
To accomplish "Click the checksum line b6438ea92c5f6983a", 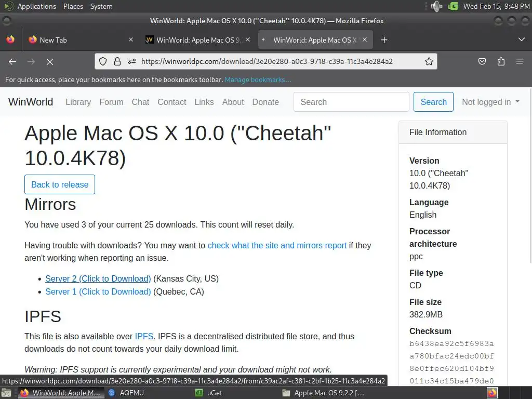I will [451, 344].
